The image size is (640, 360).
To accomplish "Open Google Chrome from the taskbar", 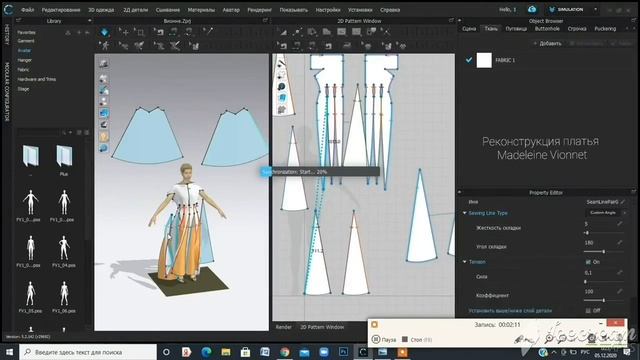I will tap(285, 352).
